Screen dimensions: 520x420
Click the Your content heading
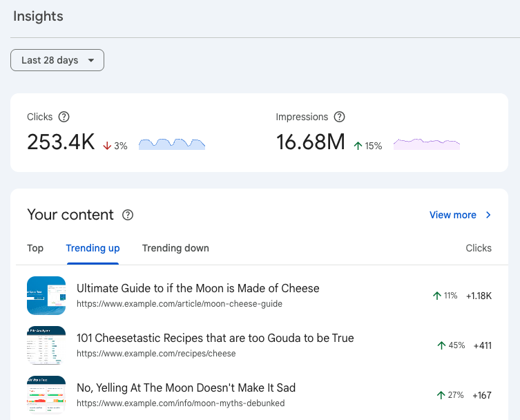(70, 215)
